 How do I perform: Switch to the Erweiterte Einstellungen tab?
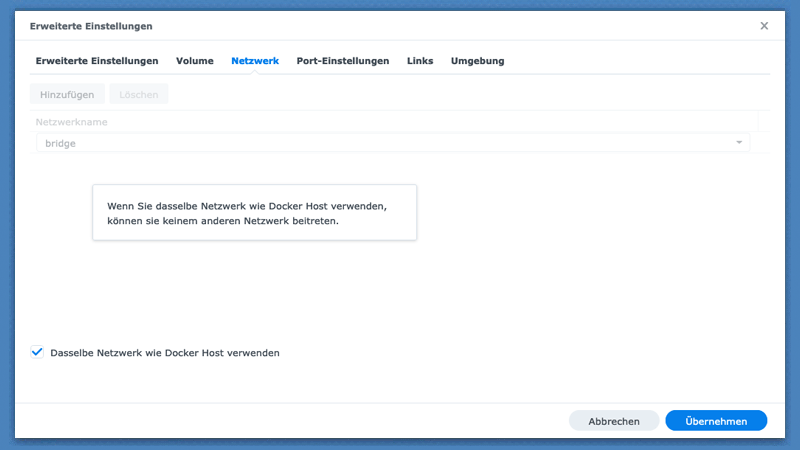[x=97, y=61]
